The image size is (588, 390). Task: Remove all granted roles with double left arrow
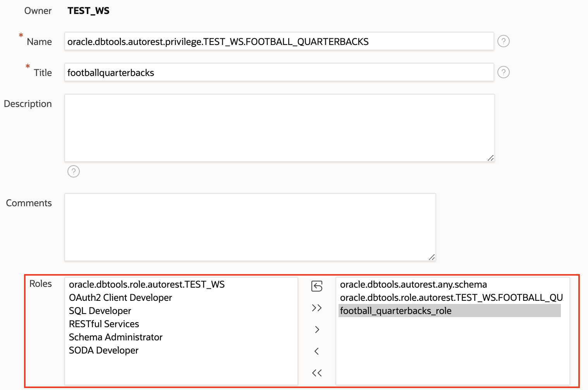[316, 373]
